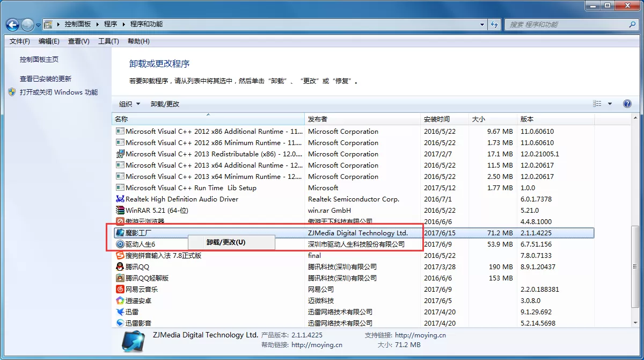Expand arrow after 控制面板 breadcrumb
The width and height of the screenshot is (644, 360).
click(x=97, y=24)
